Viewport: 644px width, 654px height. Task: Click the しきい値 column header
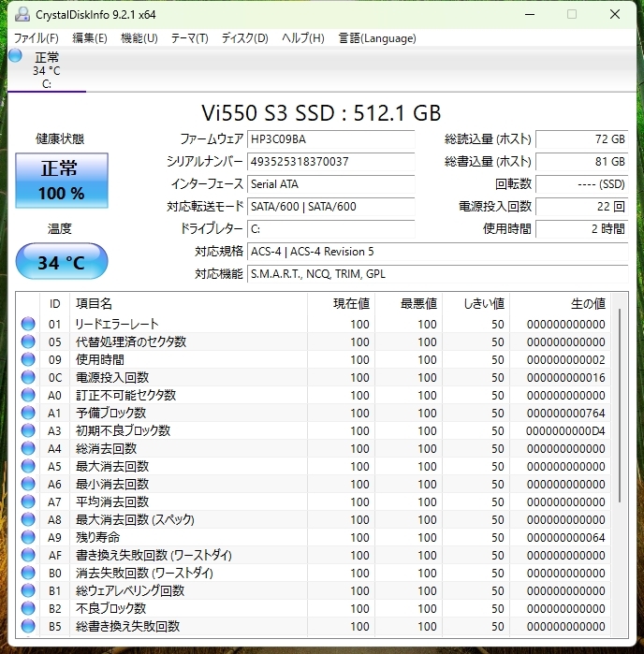point(476,304)
